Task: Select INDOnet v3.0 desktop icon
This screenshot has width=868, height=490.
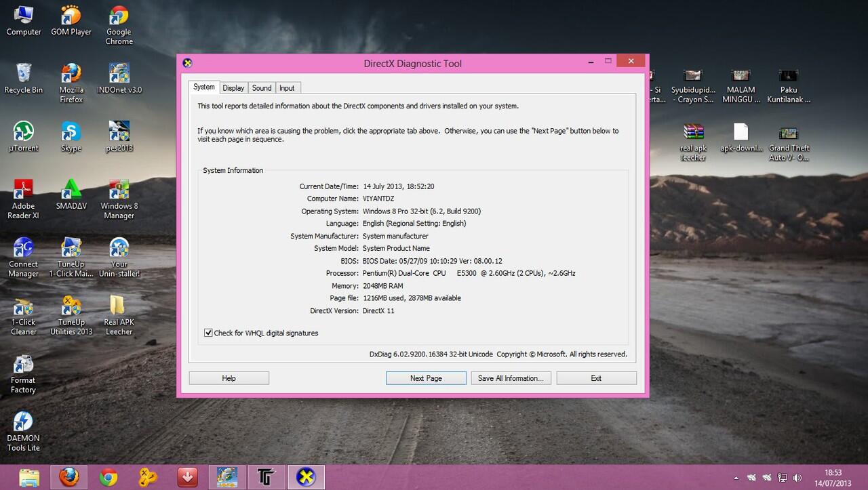Action: 119,78
